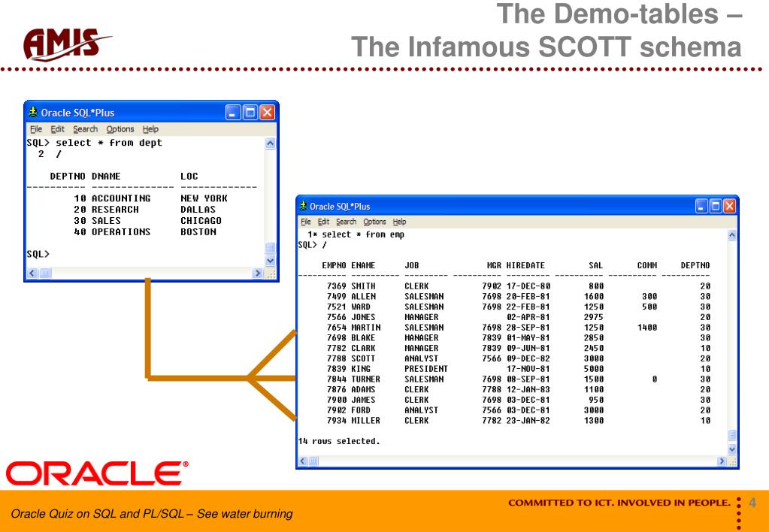Click scroll left arrow in emp window
769x532 pixels.
[303, 461]
